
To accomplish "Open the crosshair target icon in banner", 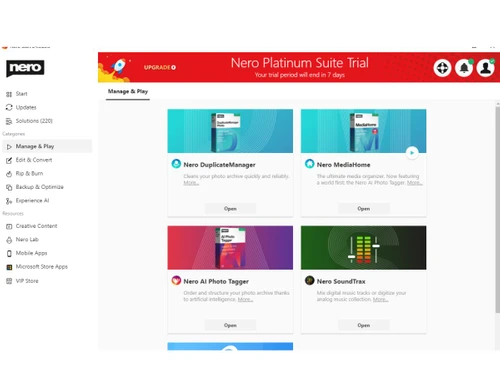I will pos(442,68).
